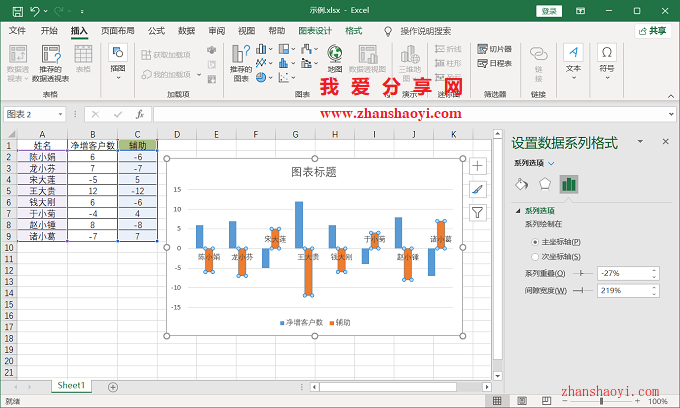
Task: Insert statistic chart icon
Action: pos(284,63)
